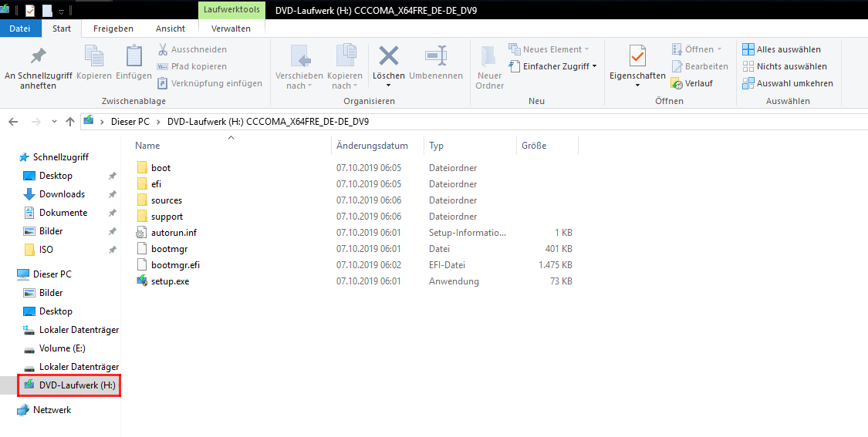868x437 pixels.
Task: Switch to the Ansicht tab
Action: 171,29
